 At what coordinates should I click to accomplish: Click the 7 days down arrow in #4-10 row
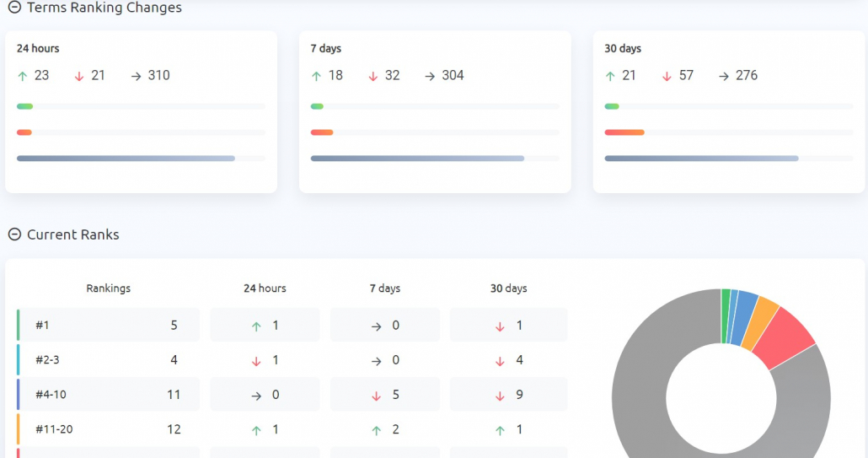pyautogui.click(x=377, y=396)
